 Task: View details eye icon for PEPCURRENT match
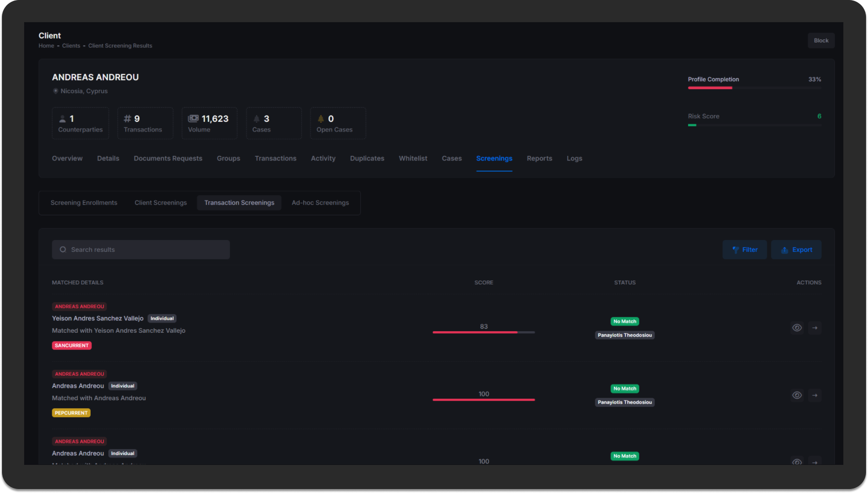pos(797,395)
